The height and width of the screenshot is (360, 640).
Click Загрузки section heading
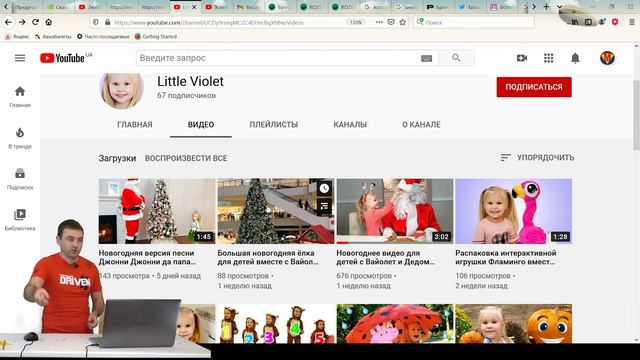[117, 158]
